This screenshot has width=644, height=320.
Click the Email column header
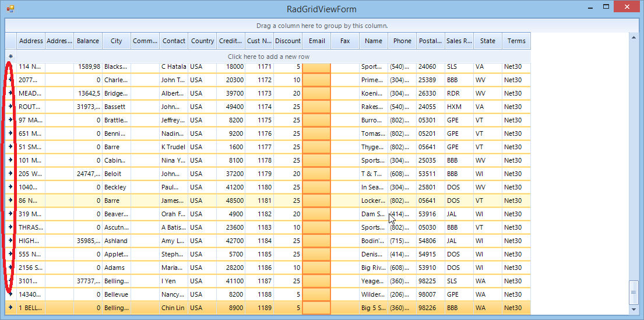click(x=316, y=41)
